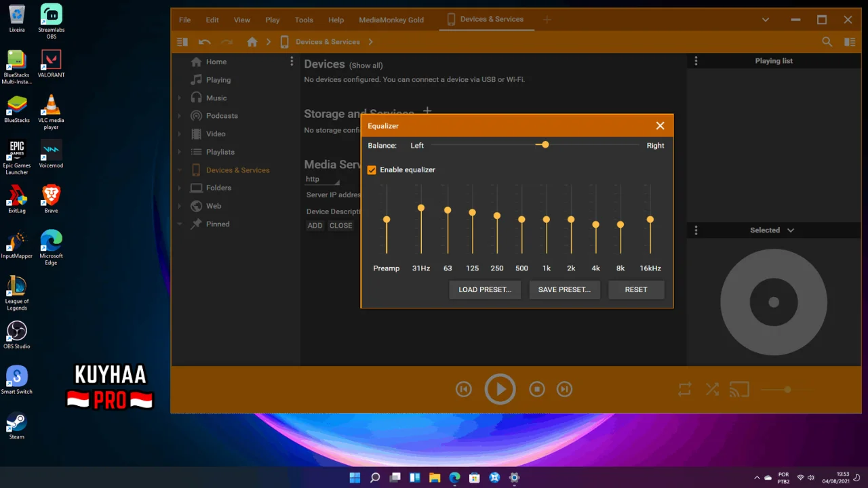Toggle the right panel layout icon
The height and width of the screenshot is (488, 868).
click(850, 42)
